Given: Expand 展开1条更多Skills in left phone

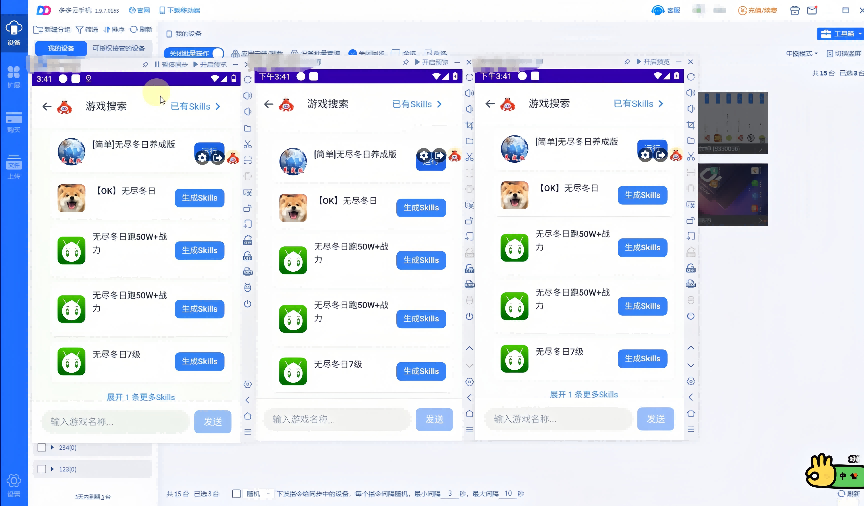Looking at the screenshot, I should pyautogui.click(x=141, y=397).
